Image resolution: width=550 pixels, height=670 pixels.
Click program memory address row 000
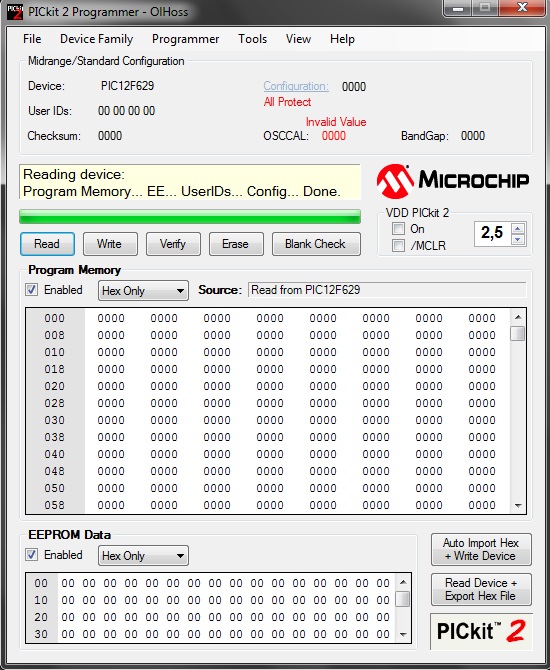tap(55, 318)
